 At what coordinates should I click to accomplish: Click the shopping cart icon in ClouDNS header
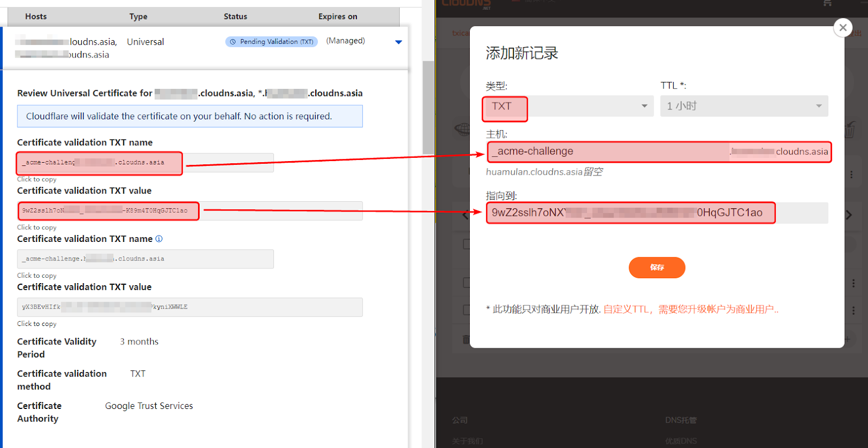pyautogui.click(x=827, y=3)
